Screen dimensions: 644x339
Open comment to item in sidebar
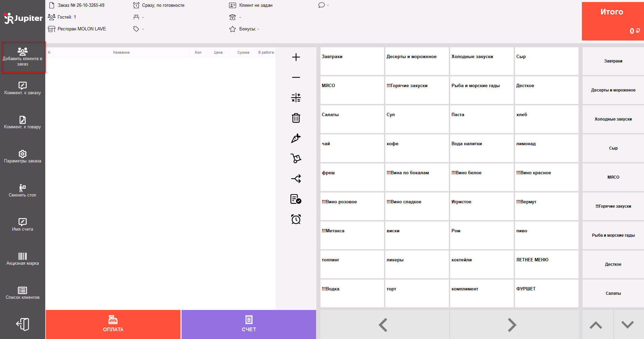[23, 122]
